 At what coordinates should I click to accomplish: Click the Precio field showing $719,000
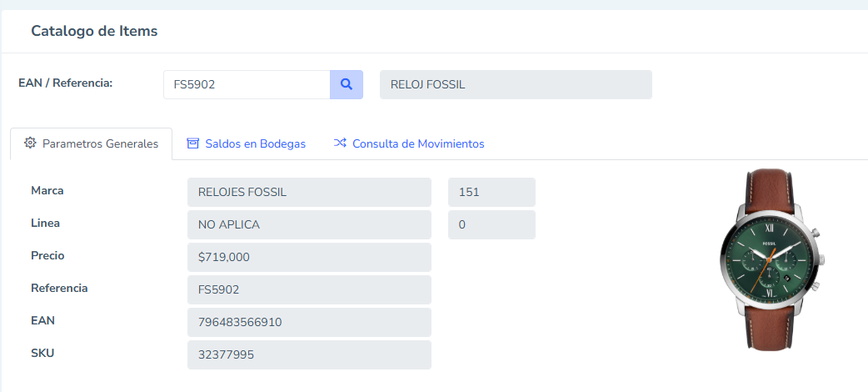click(309, 257)
